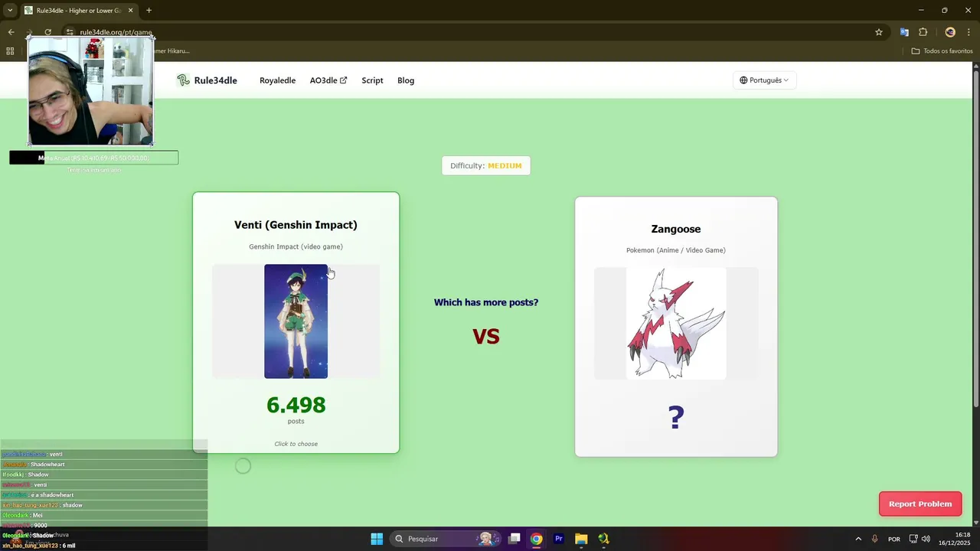Open the volume speaker tray icon
The image size is (980, 551).
926,539
